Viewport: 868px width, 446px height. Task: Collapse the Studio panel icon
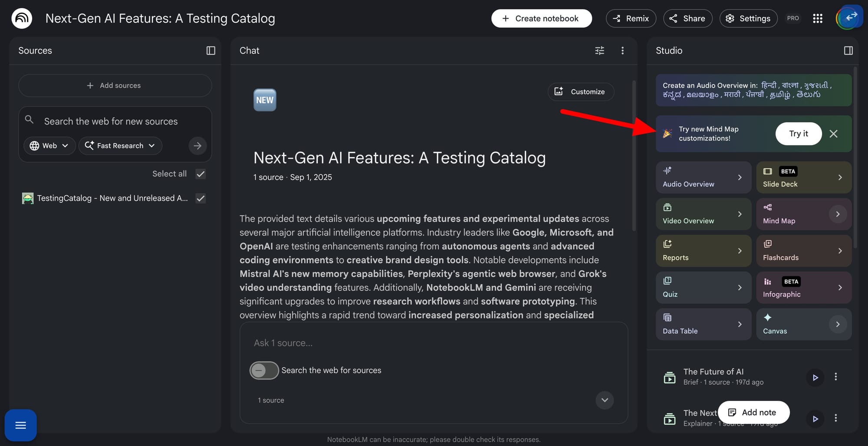(848, 51)
